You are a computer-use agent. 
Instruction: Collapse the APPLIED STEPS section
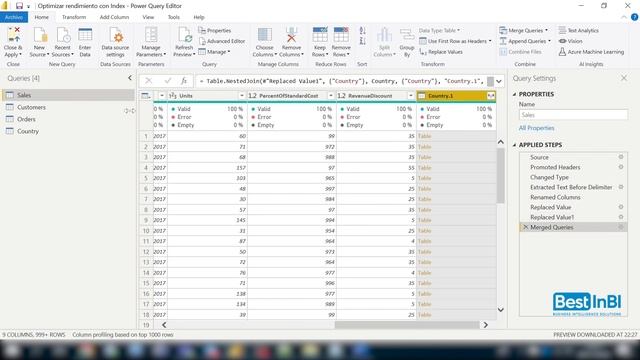(x=514, y=145)
